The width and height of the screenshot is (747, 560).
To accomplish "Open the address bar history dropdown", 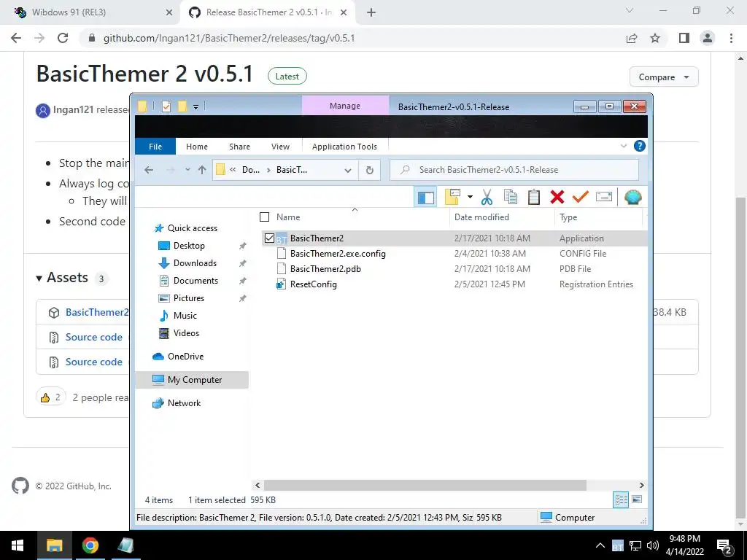I will click(x=348, y=171).
